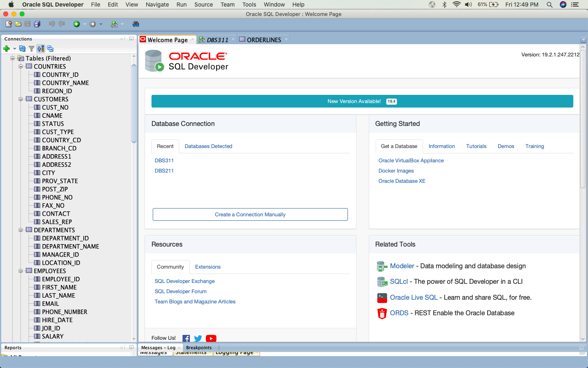588x368 pixels.
Task: Open the Twitter follow icon
Action: coord(198,339)
